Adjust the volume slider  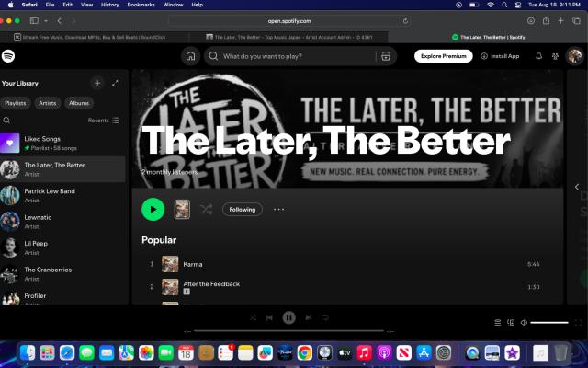[549, 323]
